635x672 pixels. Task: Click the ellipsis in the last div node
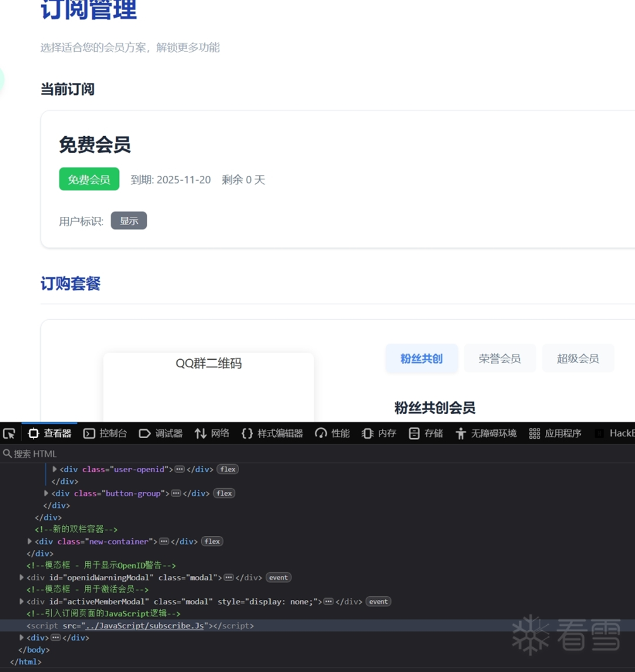[x=56, y=637]
